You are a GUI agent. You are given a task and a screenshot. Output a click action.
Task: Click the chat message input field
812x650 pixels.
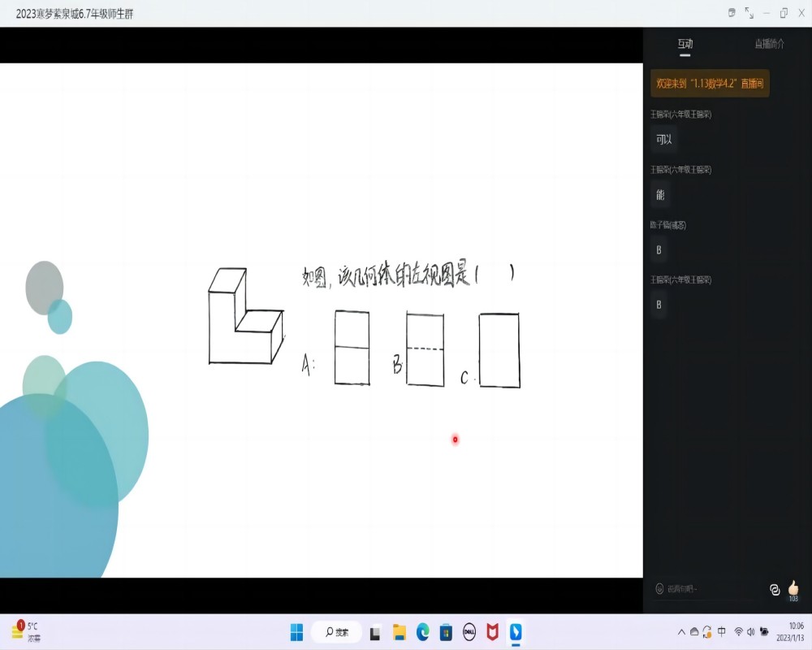coord(706,588)
